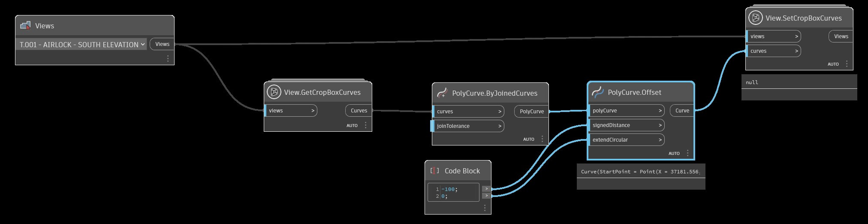868x224 pixels.
Task: Click first Code Block output arrow
Action: coord(486,189)
